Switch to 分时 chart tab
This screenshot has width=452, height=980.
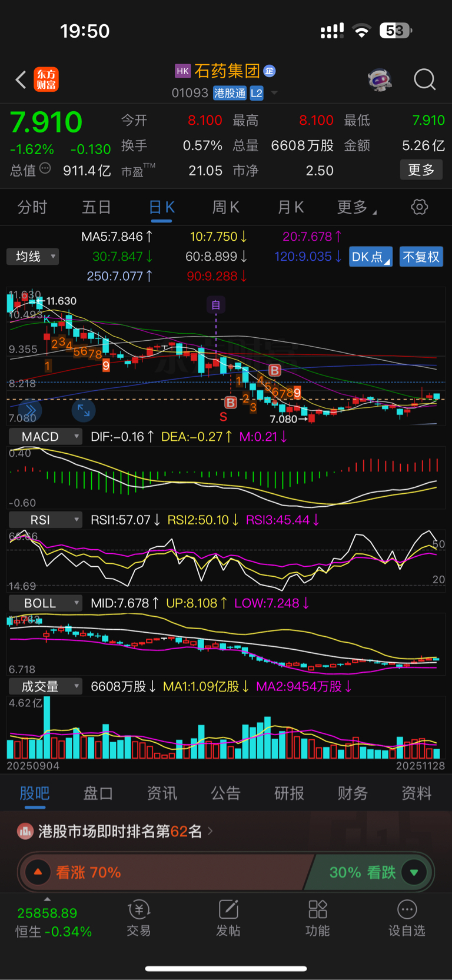(32, 207)
